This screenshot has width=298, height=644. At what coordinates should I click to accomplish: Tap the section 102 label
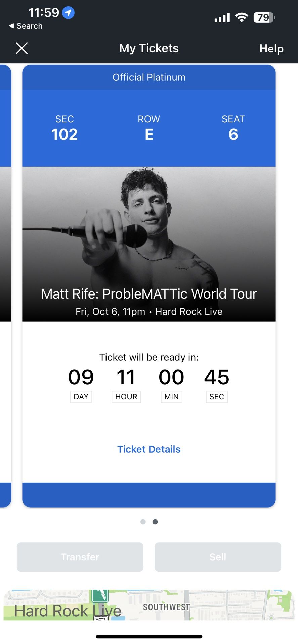[x=65, y=134]
